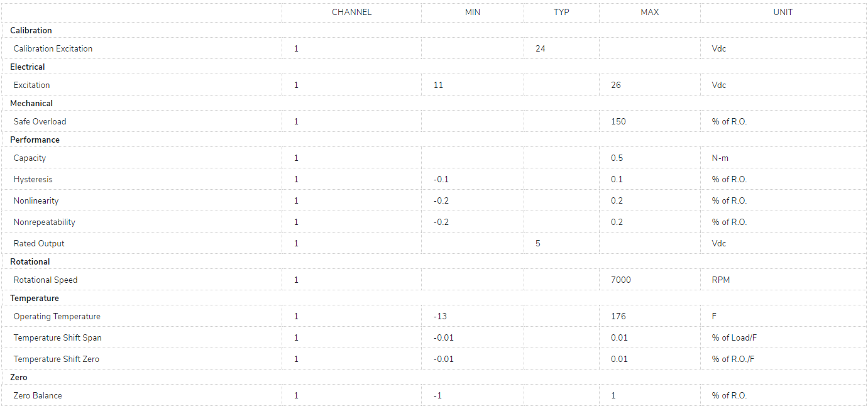Screen dimensions: 868x411
Task: Select the Operating Temperature row label
Action: tap(57, 316)
